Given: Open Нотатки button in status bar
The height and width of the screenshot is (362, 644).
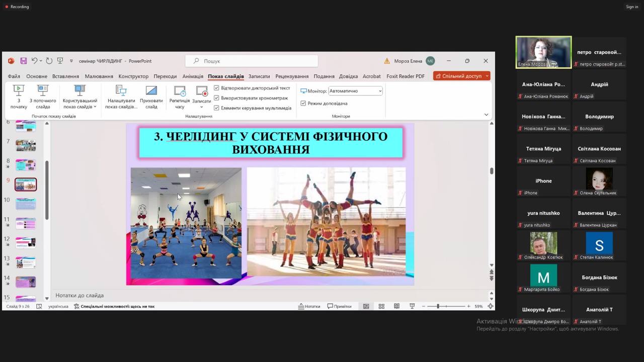Looking at the screenshot, I should 309,306.
